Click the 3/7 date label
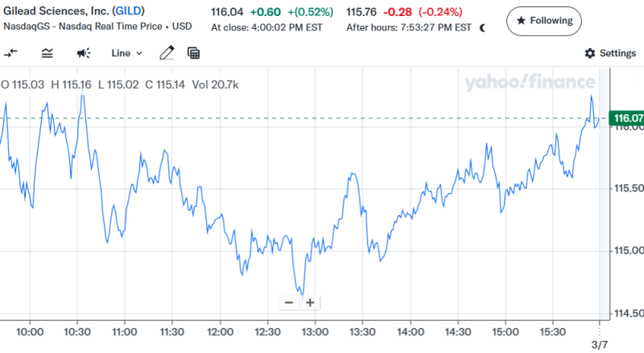Viewport: 644px width, 353px height. coord(601,345)
